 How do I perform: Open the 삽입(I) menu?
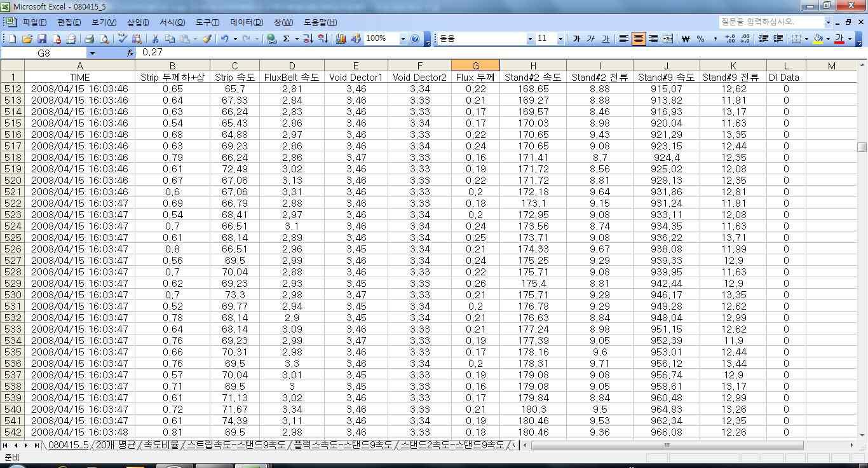tap(138, 22)
